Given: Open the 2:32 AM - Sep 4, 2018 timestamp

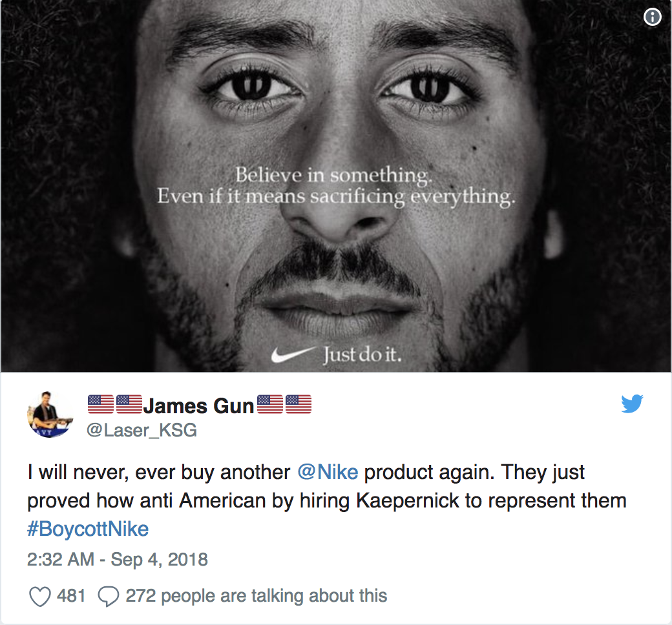Looking at the screenshot, I should click(118, 559).
